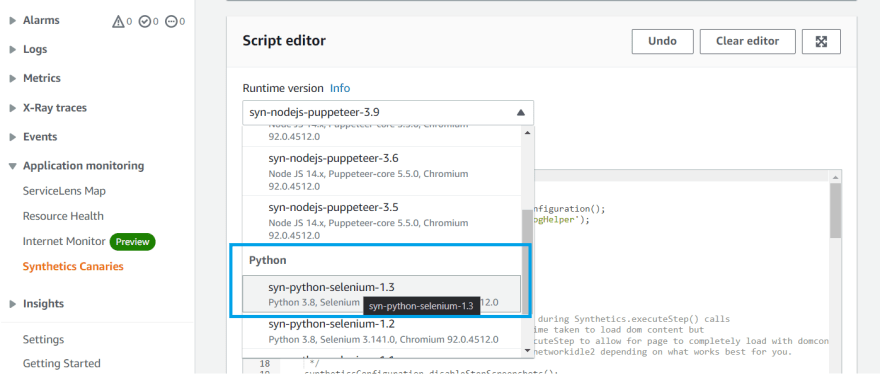Screen dimensions: 880x388
Task: Click the Undo button
Action: point(662,42)
